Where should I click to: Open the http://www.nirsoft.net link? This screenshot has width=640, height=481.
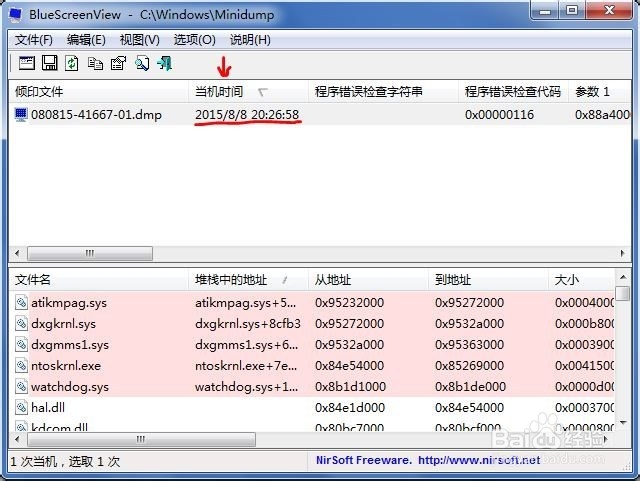[x=479, y=460]
